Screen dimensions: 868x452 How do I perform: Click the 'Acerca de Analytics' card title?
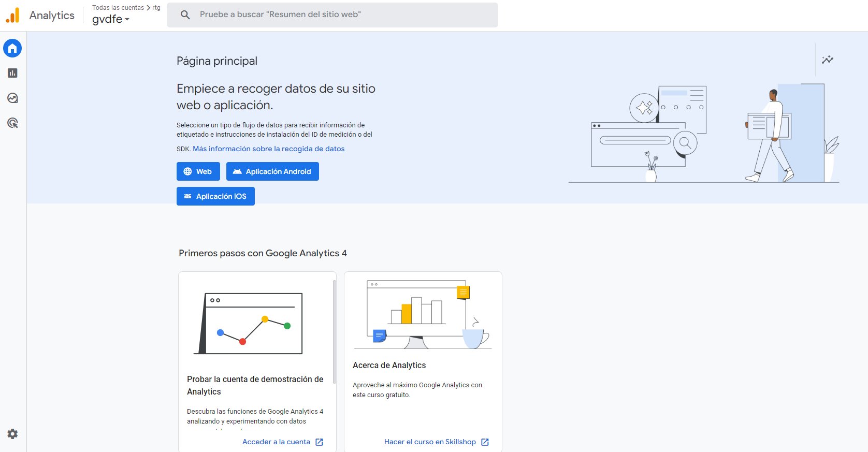coord(389,365)
